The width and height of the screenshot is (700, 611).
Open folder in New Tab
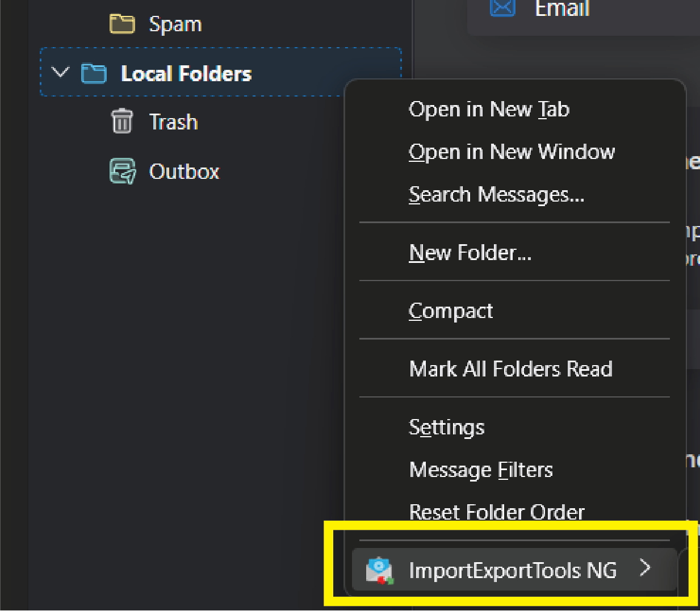point(489,108)
